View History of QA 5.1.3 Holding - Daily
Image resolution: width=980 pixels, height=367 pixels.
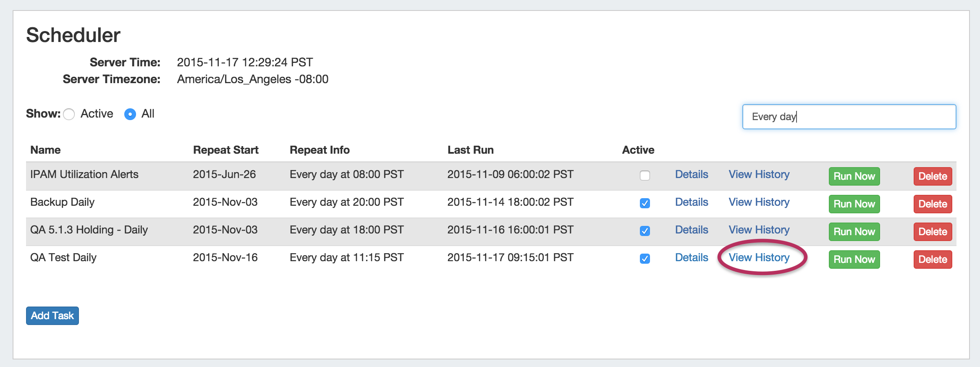coord(759,230)
